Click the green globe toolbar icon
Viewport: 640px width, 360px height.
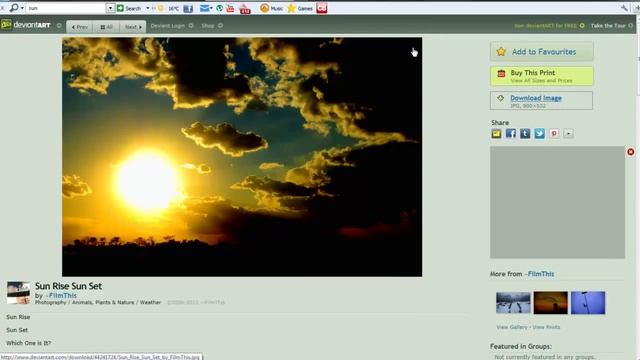click(220, 8)
